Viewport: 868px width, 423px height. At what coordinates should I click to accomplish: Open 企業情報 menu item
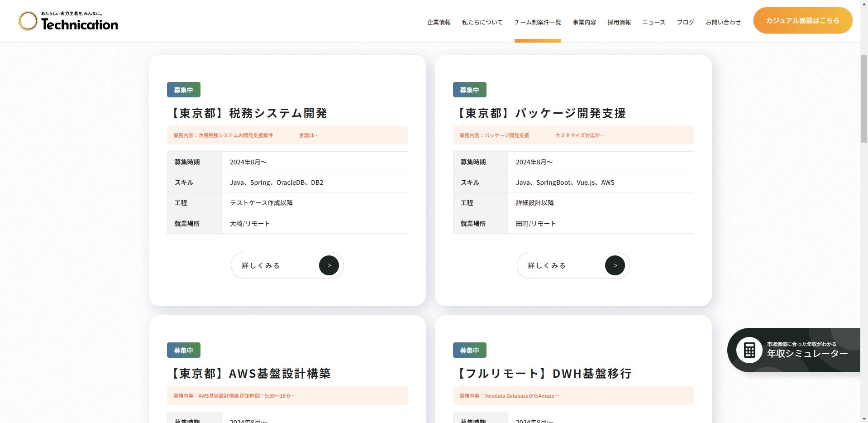[439, 22]
